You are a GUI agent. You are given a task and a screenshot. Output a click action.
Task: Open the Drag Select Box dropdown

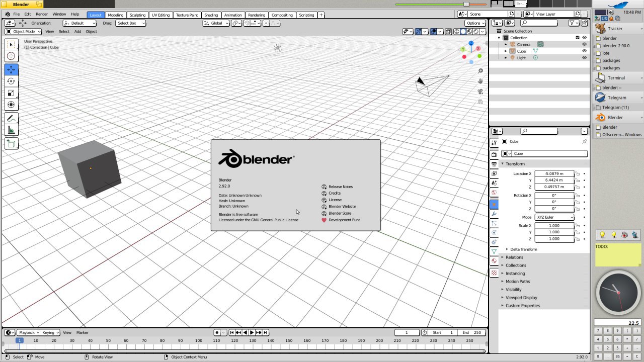pos(130,23)
